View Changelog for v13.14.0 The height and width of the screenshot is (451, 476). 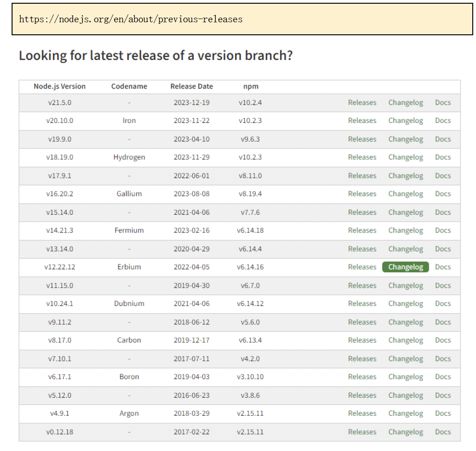[x=405, y=249]
